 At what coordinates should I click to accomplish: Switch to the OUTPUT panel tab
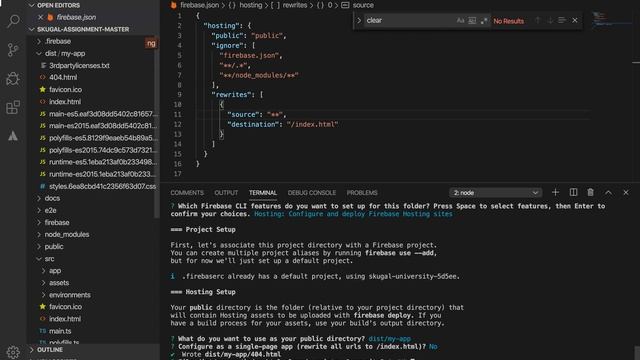coord(226,193)
